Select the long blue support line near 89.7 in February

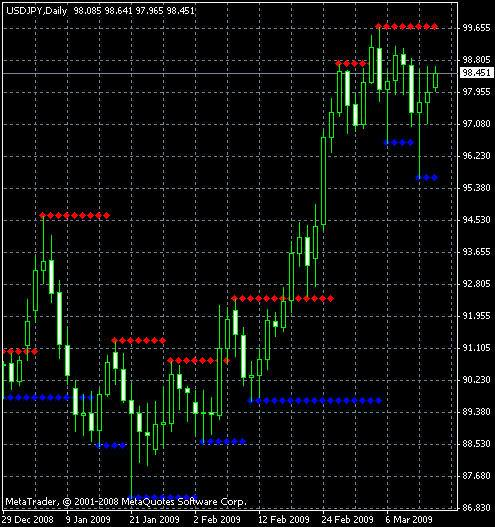coord(315,401)
